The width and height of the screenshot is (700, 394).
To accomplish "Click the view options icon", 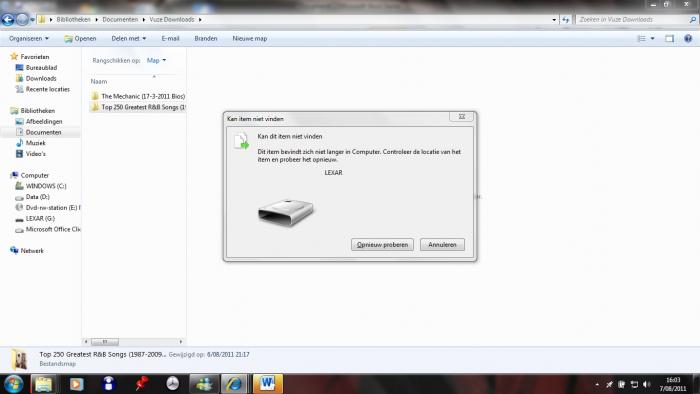I will (642, 39).
